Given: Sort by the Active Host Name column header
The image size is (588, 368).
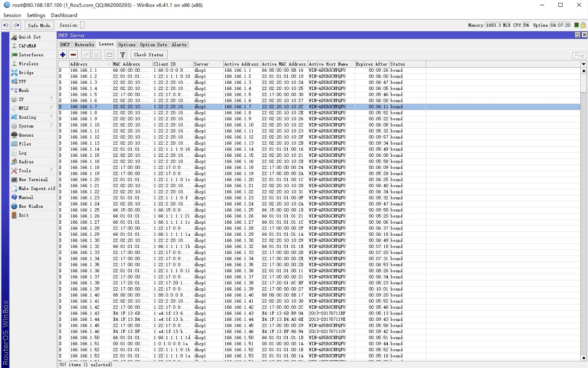Looking at the screenshot, I should (x=331, y=64).
